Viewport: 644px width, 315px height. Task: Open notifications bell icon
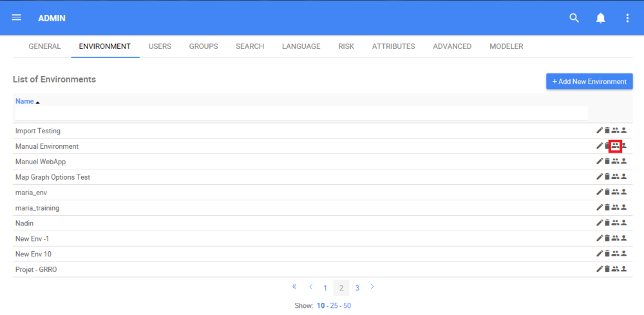pyautogui.click(x=600, y=18)
